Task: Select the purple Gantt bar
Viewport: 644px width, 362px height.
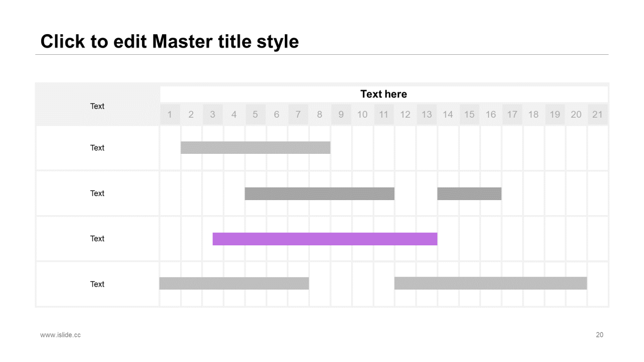Action: [325, 239]
